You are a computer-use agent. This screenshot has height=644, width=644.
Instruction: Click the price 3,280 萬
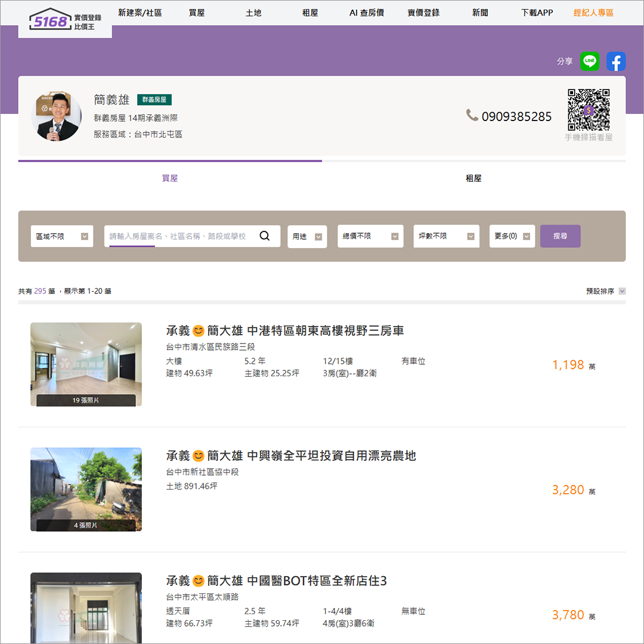pos(574,490)
